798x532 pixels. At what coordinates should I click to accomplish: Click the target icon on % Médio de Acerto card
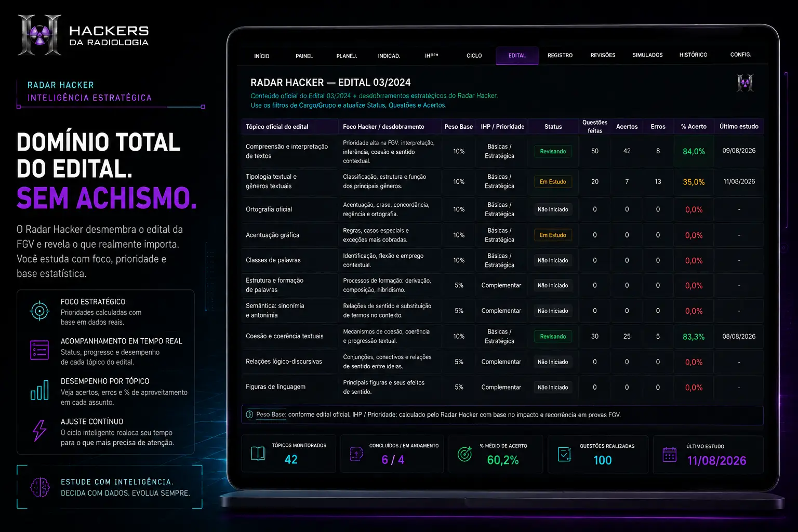point(464,454)
